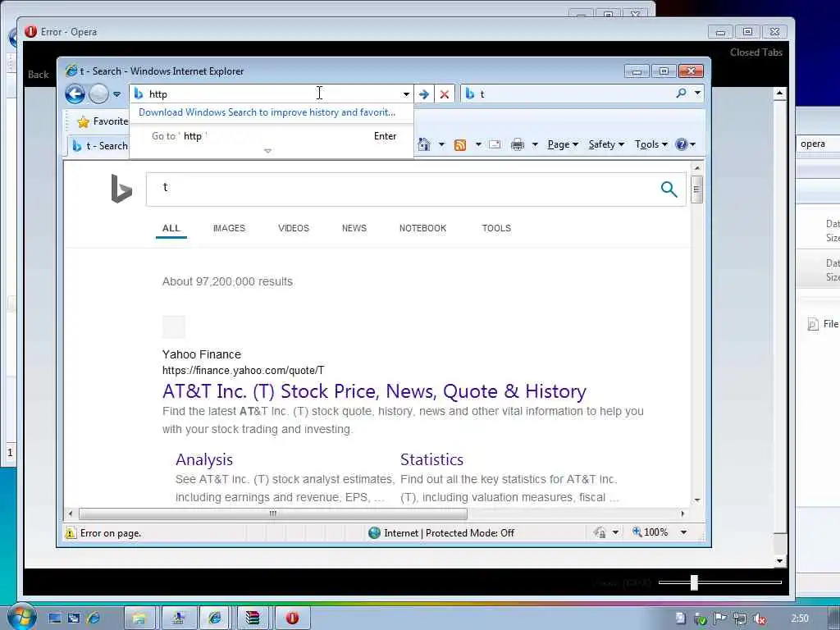The height and width of the screenshot is (630, 840).
Task: Open recent pages dropdown beside Forward button
Action: click(116, 94)
